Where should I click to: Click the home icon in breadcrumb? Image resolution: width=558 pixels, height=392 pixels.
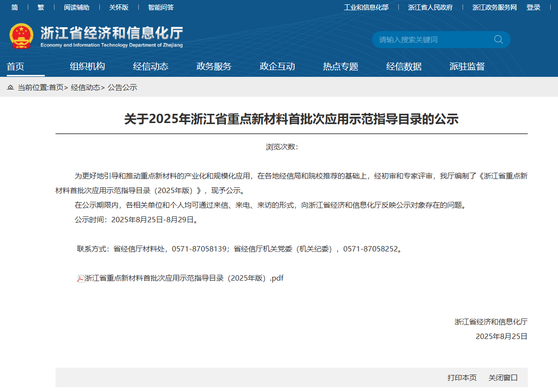10,88
